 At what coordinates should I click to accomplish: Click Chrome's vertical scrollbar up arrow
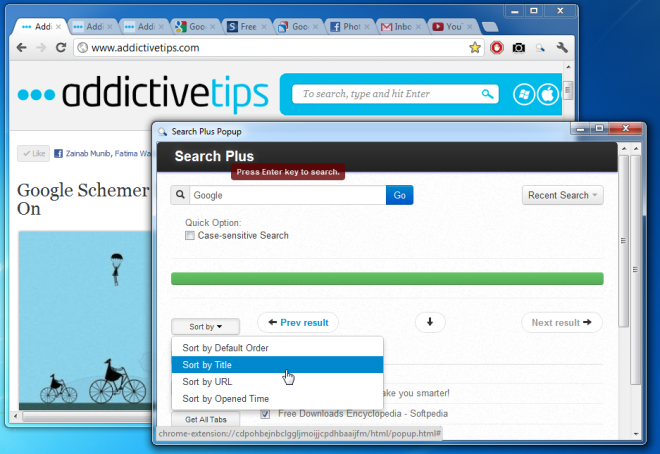568,67
